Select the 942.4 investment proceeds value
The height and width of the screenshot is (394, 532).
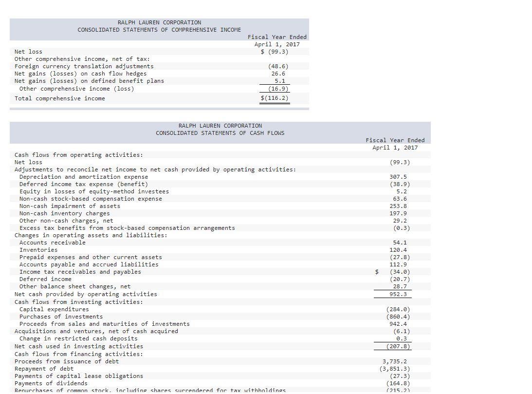[x=398, y=324]
